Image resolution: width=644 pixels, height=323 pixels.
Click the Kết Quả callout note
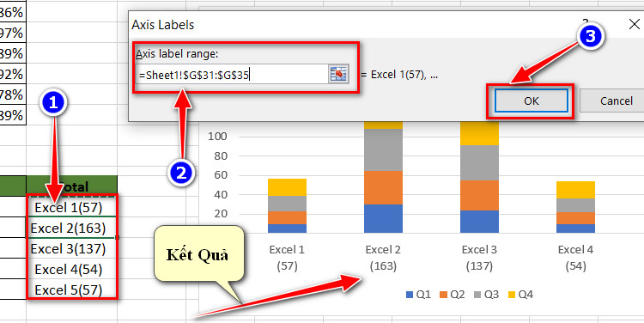(199, 254)
